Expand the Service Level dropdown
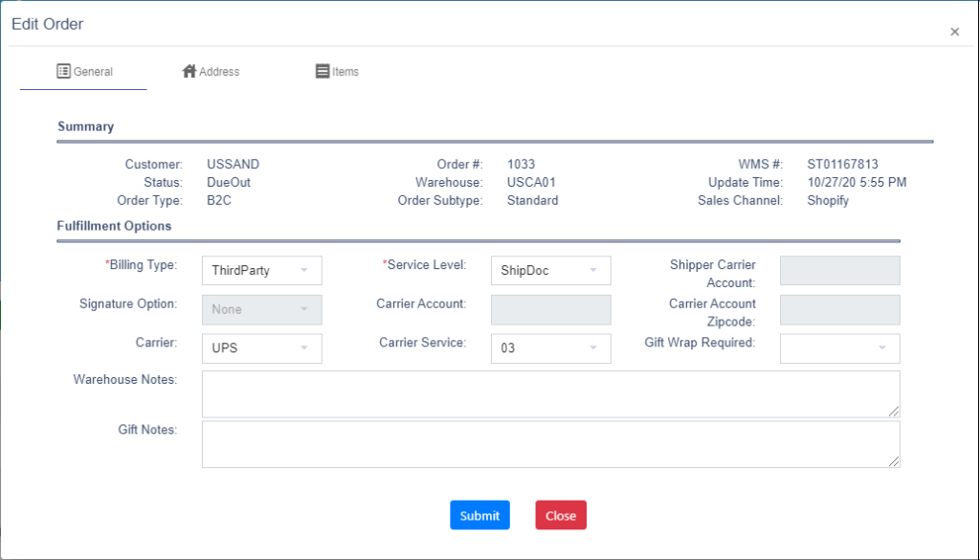980x560 pixels. 550,270
